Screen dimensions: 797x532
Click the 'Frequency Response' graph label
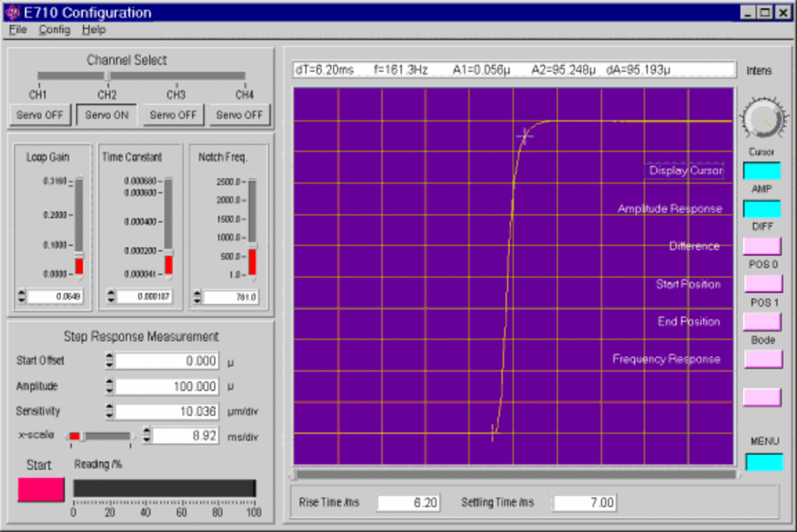[666, 359]
